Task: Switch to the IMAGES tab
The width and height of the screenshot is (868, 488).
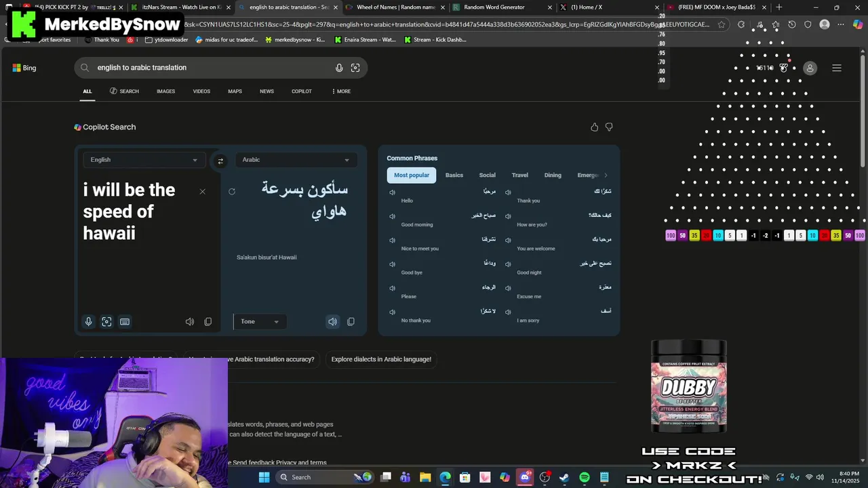Action: pos(165,91)
